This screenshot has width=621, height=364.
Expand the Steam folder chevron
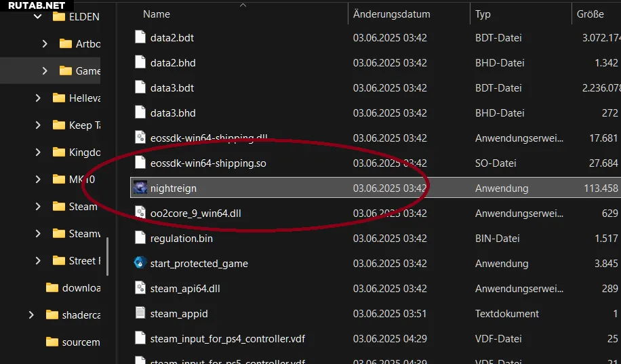(x=38, y=206)
